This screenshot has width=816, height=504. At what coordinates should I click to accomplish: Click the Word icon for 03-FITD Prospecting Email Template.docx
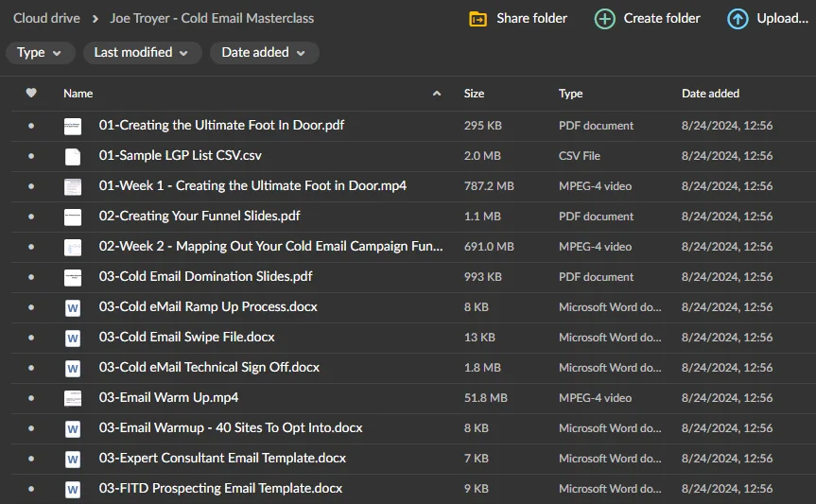[73, 489]
